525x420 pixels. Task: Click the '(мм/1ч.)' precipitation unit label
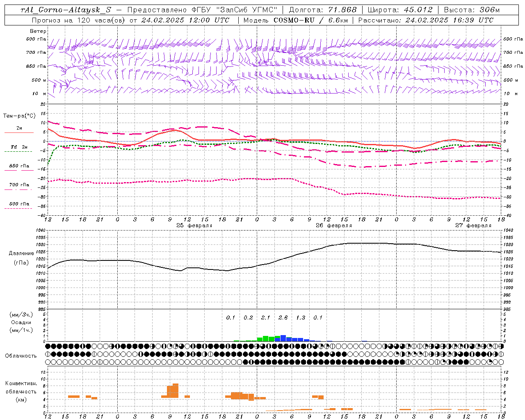coord(21,330)
